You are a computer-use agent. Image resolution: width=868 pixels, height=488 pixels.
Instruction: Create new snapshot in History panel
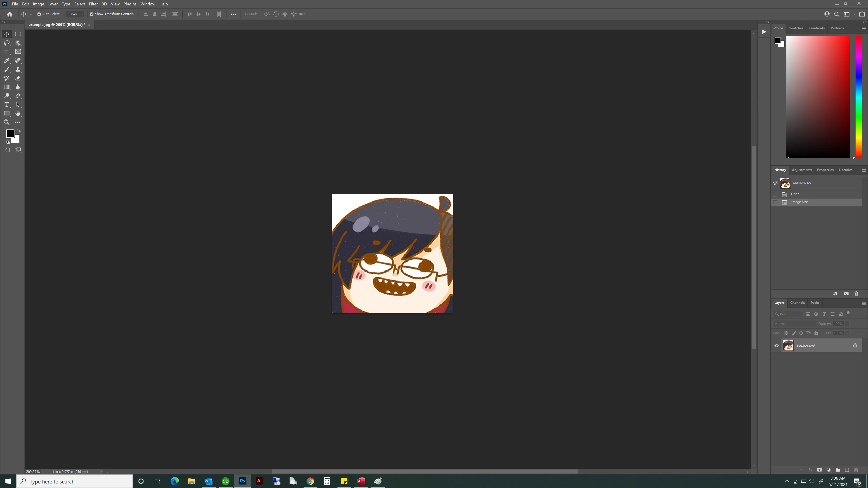[846, 294]
